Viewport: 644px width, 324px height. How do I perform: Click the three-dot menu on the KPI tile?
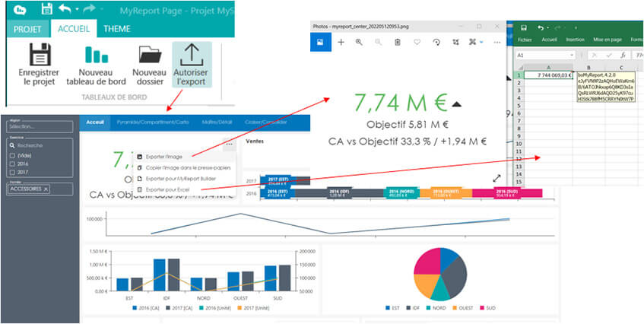tap(229, 145)
